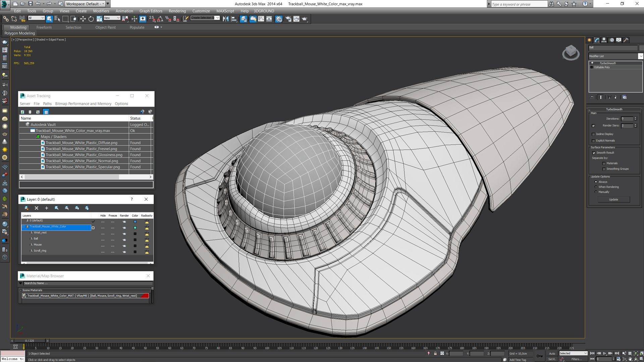Click the Asset Tracking File menu
Viewport: 644px width, 362px height.
(x=36, y=104)
